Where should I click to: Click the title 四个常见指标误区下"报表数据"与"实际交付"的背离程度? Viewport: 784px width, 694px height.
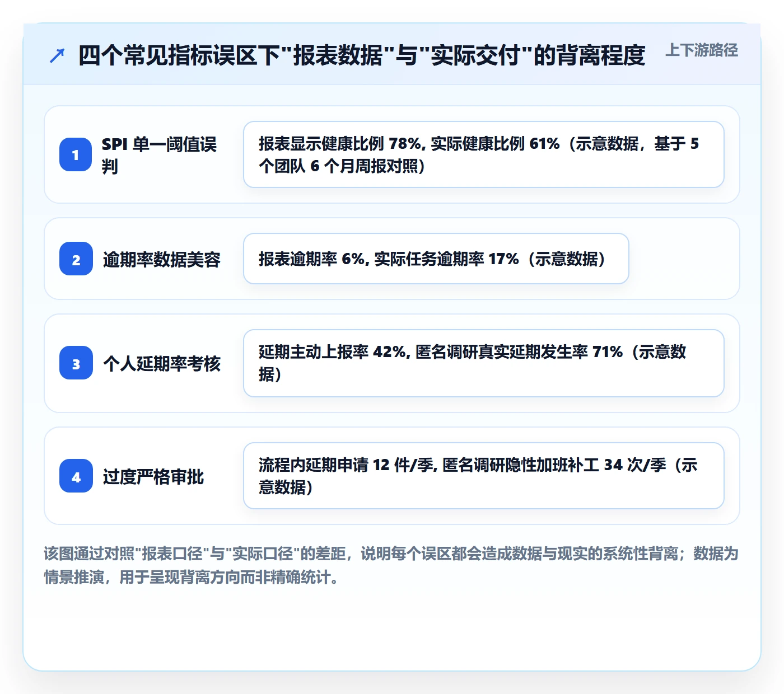click(x=362, y=55)
